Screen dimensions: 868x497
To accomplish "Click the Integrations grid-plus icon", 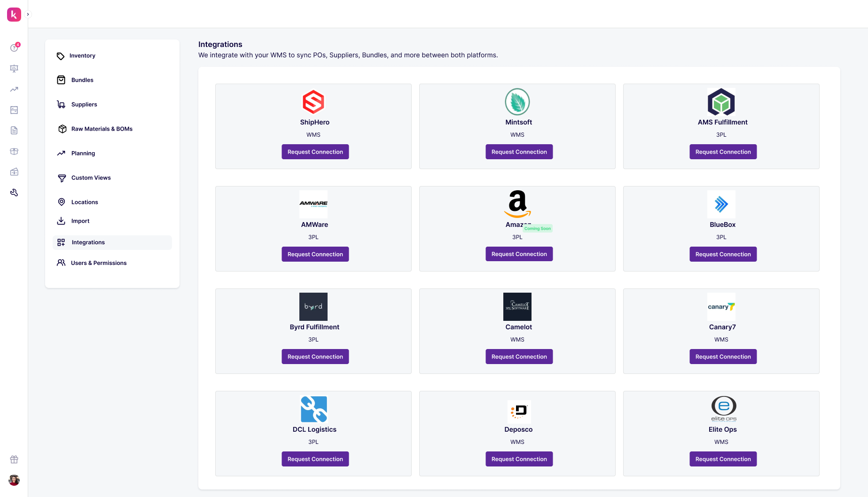I will [61, 242].
